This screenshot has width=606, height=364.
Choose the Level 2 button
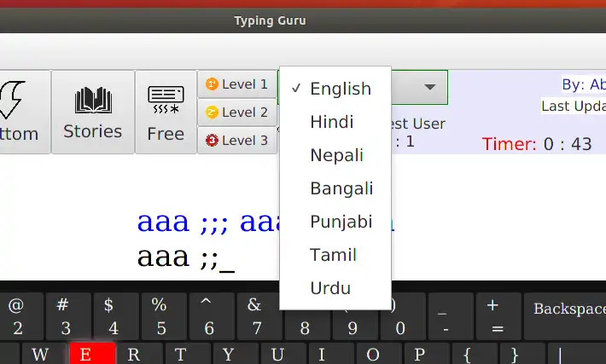(x=237, y=113)
